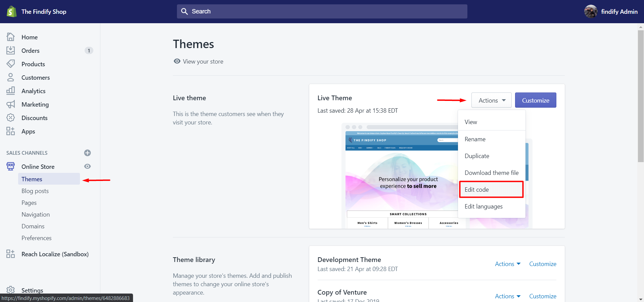Click the Apps grid icon
This screenshot has height=302, width=644.
[x=11, y=131]
